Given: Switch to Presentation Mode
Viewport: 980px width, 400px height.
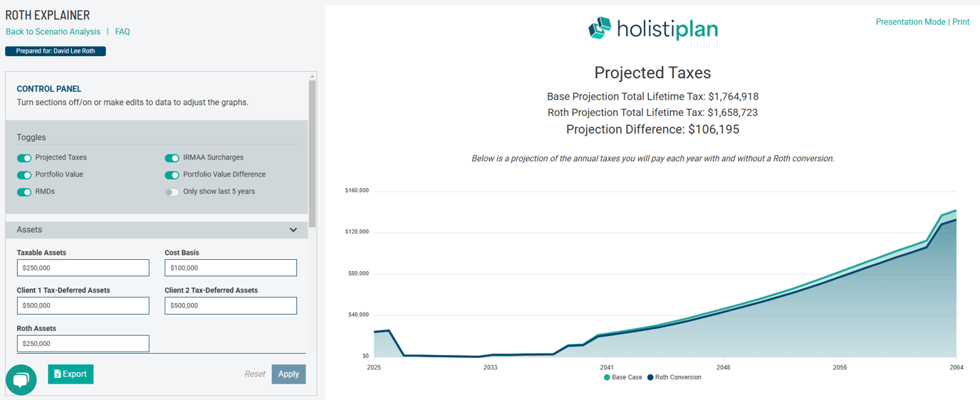Looking at the screenshot, I should click(x=910, y=22).
